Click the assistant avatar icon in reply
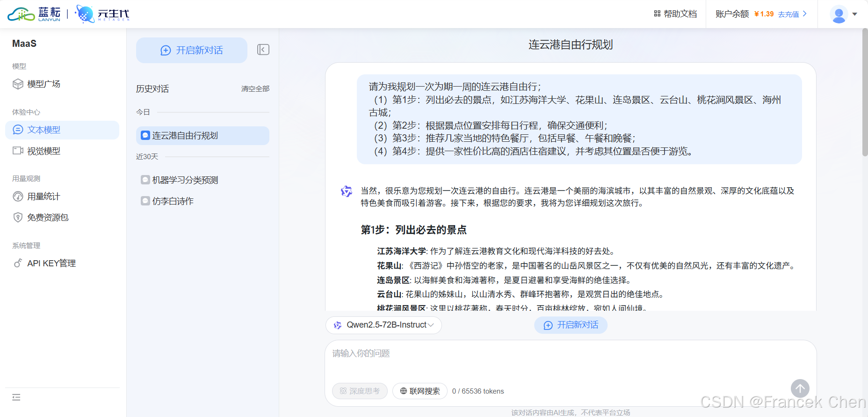The height and width of the screenshot is (417, 868). [x=347, y=191]
